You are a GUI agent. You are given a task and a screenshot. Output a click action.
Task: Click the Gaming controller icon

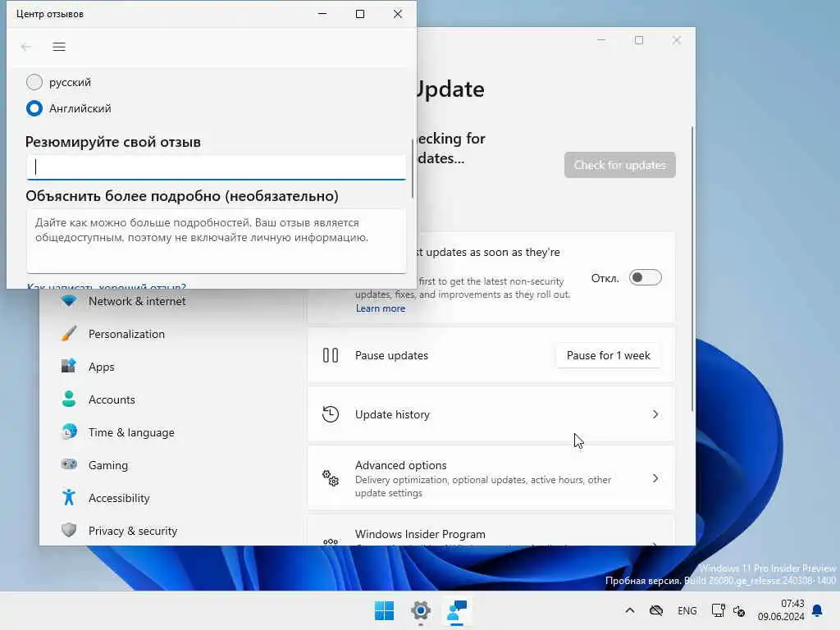pyautogui.click(x=69, y=464)
